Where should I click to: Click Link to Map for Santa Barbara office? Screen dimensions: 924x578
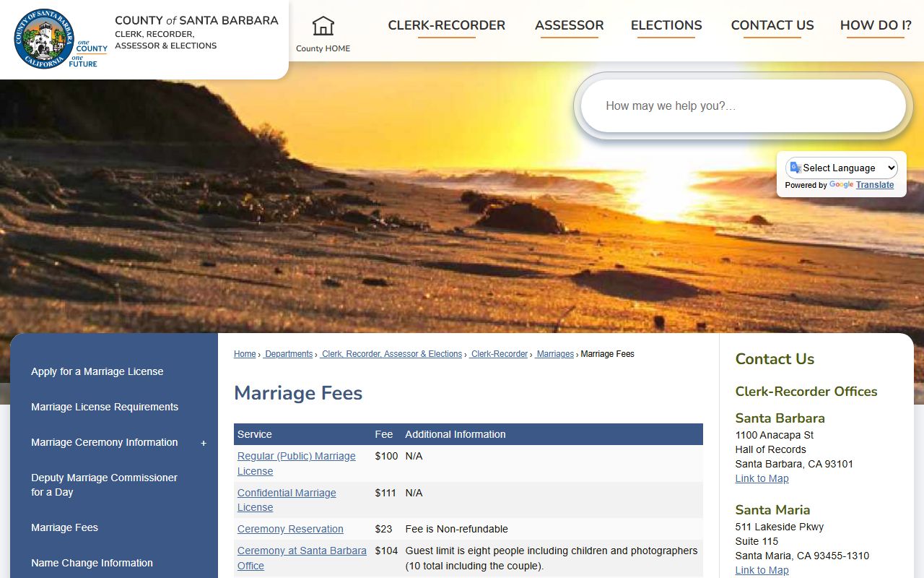click(x=762, y=478)
